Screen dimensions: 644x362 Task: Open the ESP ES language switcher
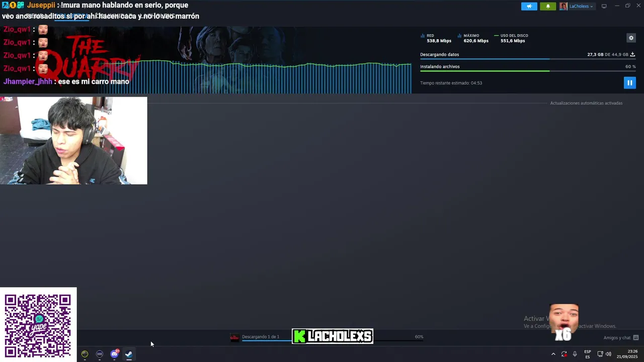click(x=588, y=354)
